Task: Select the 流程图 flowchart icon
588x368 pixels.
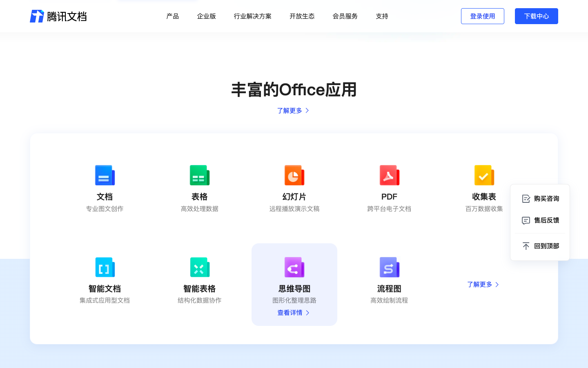Action: point(389,267)
